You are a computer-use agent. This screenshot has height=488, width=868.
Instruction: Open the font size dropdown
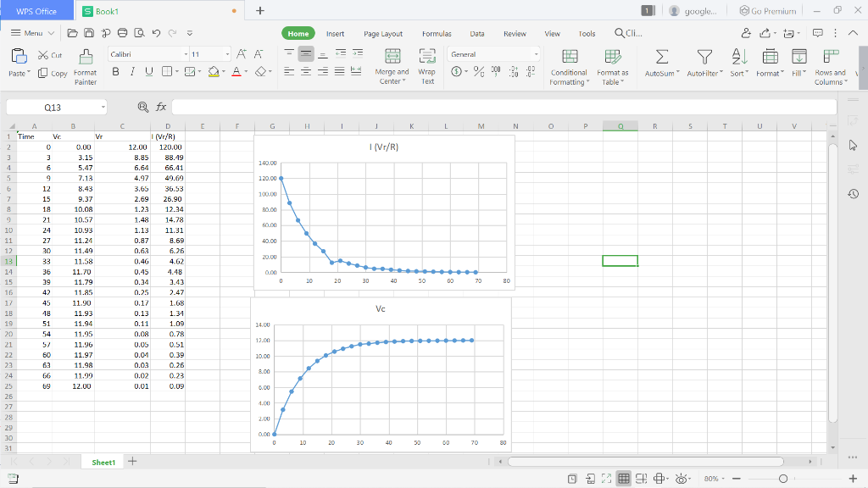coord(227,54)
